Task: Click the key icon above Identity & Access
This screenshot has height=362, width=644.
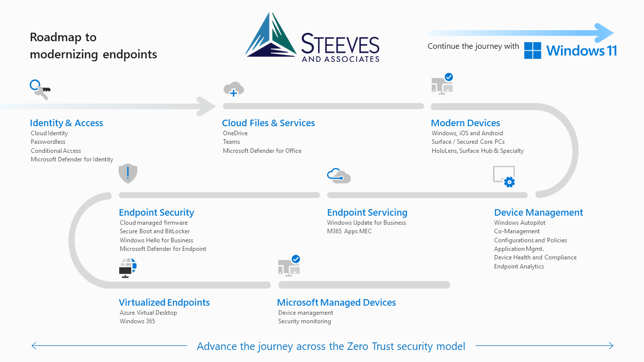Action: [x=40, y=89]
